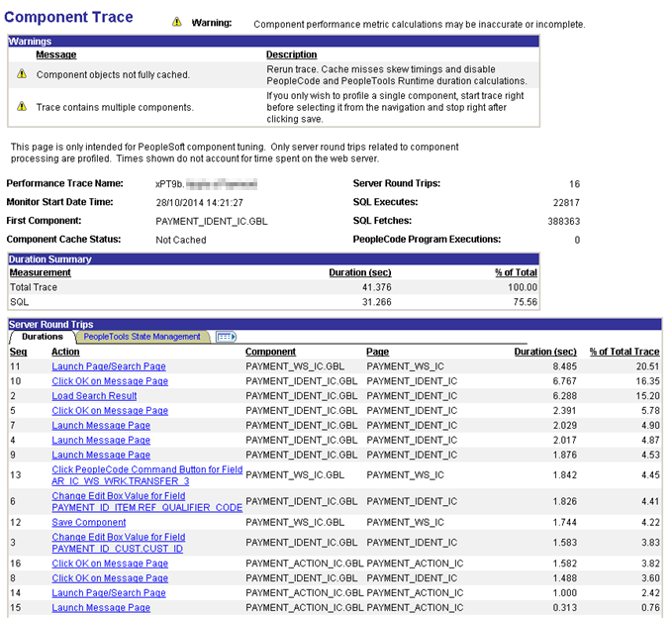Open Launch Message Page for seq 7
Viewport: 672px width, 618px height.
[x=101, y=426]
